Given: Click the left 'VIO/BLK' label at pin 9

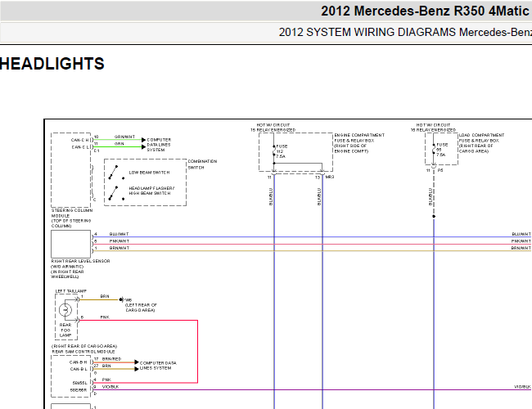Looking at the screenshot, I should coord(110,387).
